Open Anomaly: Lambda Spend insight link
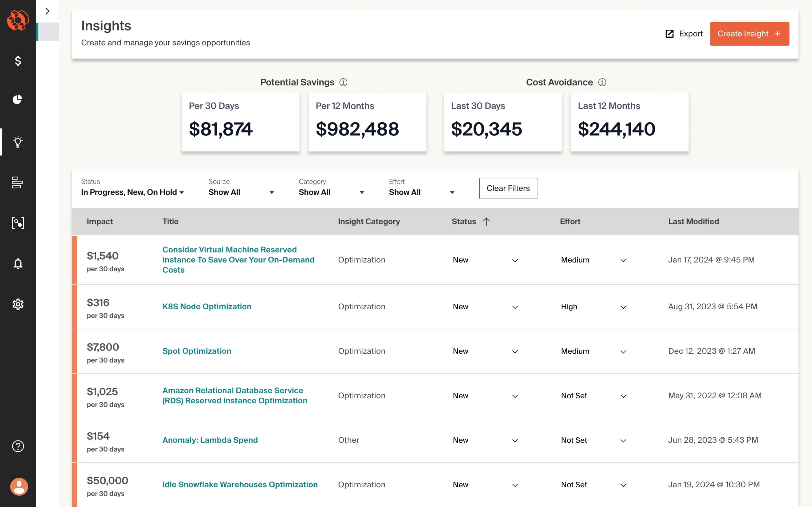 210,440
